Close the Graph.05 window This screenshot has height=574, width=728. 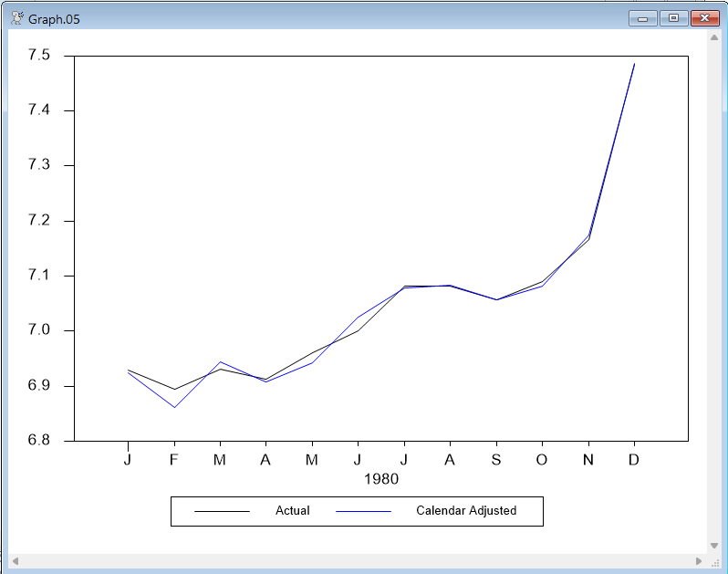click(704, 18)
